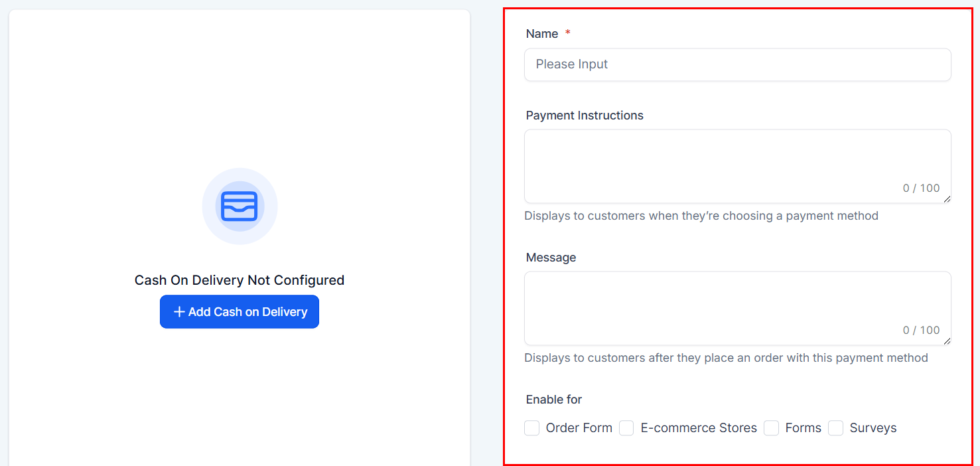Click inside the Payment Instructions text area
The height and width of the screenshot is (466, 980).
point(738,166)
